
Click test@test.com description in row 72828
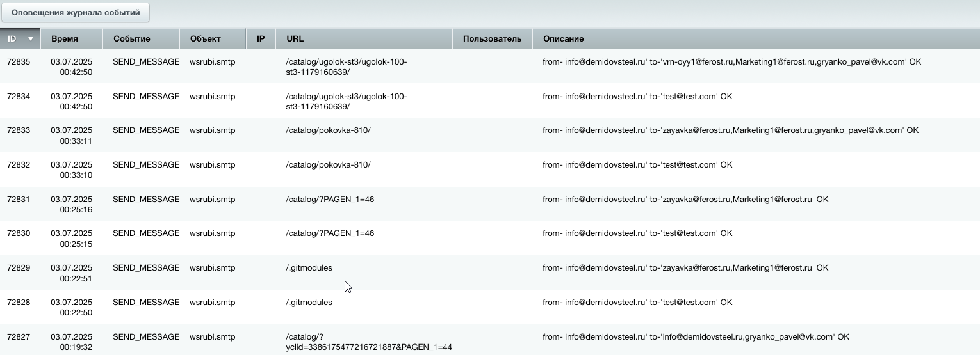637,303
